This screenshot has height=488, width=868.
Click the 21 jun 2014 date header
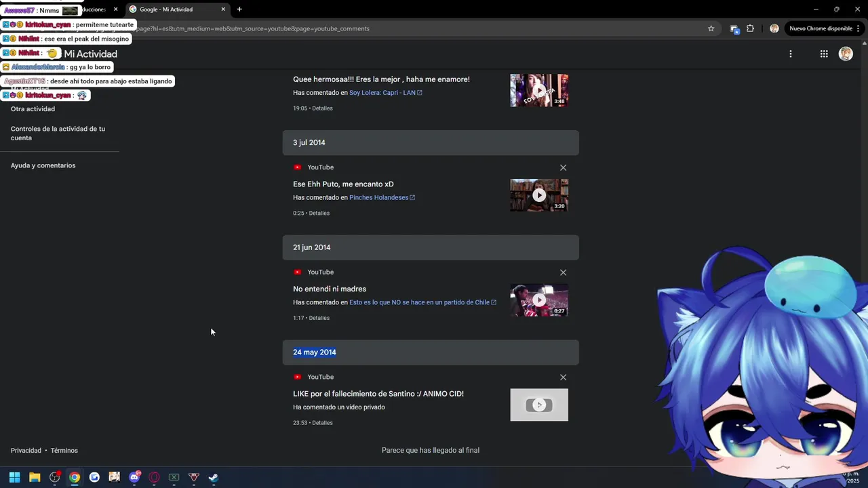click(x=431, y=247)
